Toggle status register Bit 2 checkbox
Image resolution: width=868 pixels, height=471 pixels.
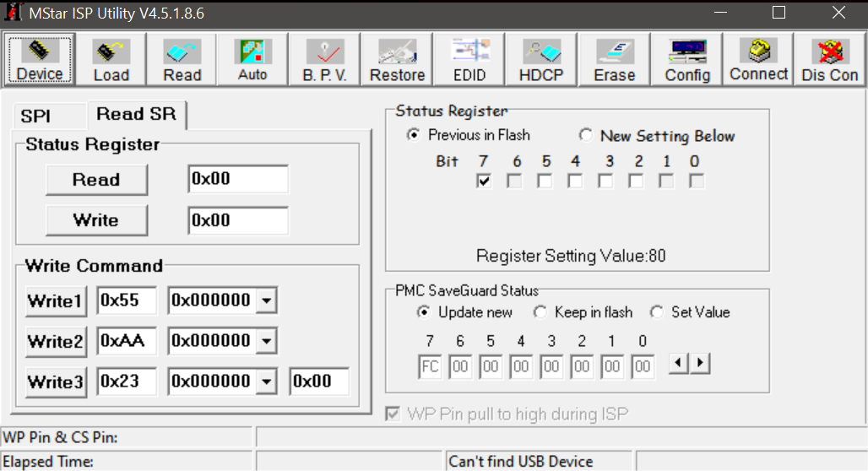tap(636, 181)
